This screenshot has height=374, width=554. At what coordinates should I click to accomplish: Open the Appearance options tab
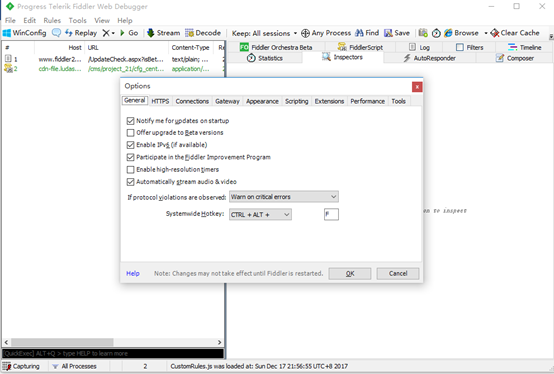(x=262, y=101)
